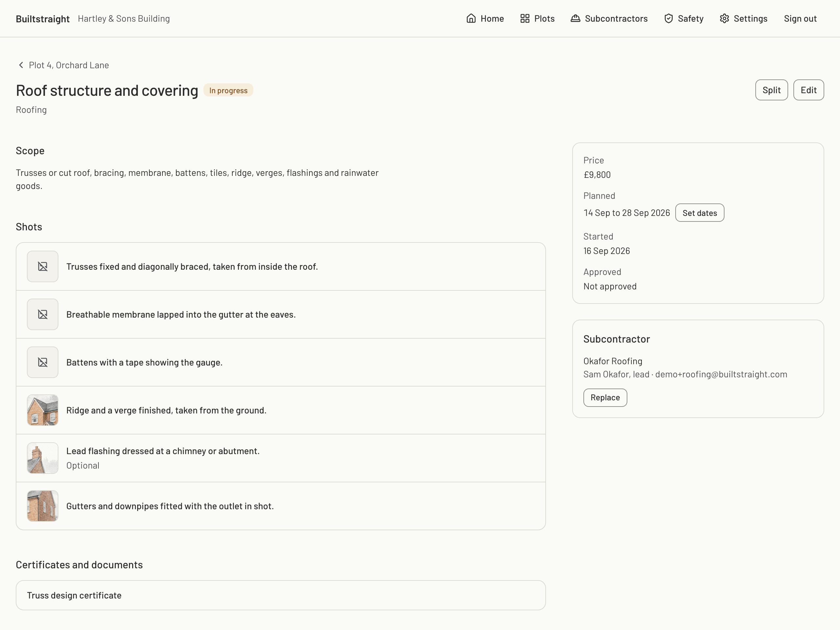The image size is (840, 630).
Task: Open the Plots navigation item
Action: point(537,19)
